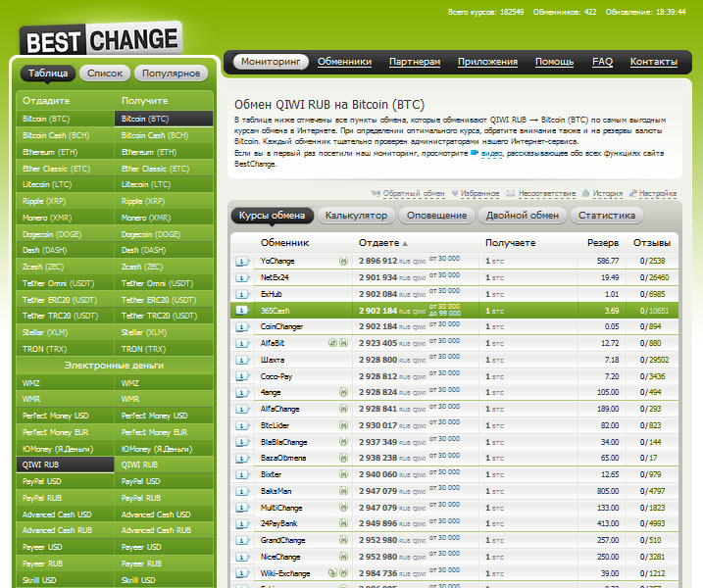The width and height of the screenshot is (703, 588).
Task: Click the Избранное link
Action: (x=479, y=194)
